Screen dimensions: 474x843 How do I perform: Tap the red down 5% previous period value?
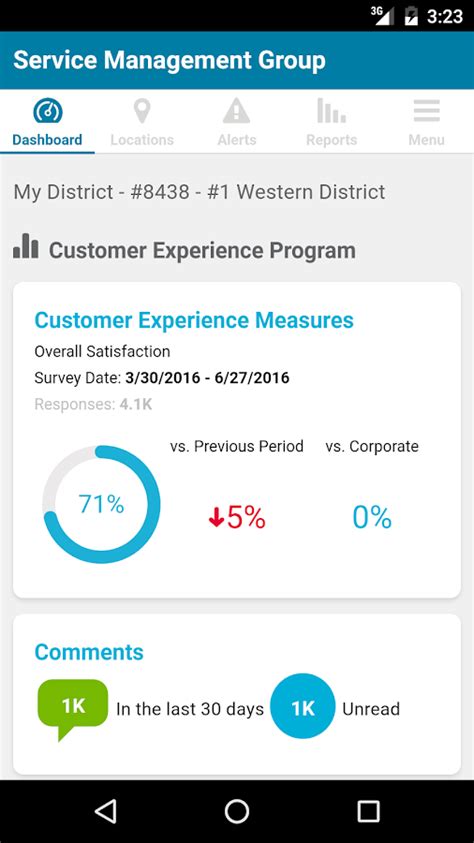pyautogui.click(x=236, y=517)
